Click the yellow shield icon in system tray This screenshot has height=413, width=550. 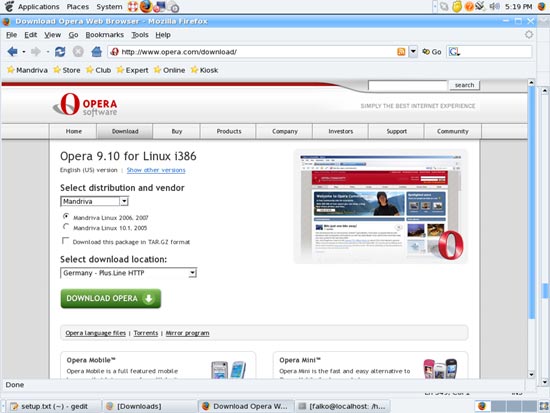[457, 6]
